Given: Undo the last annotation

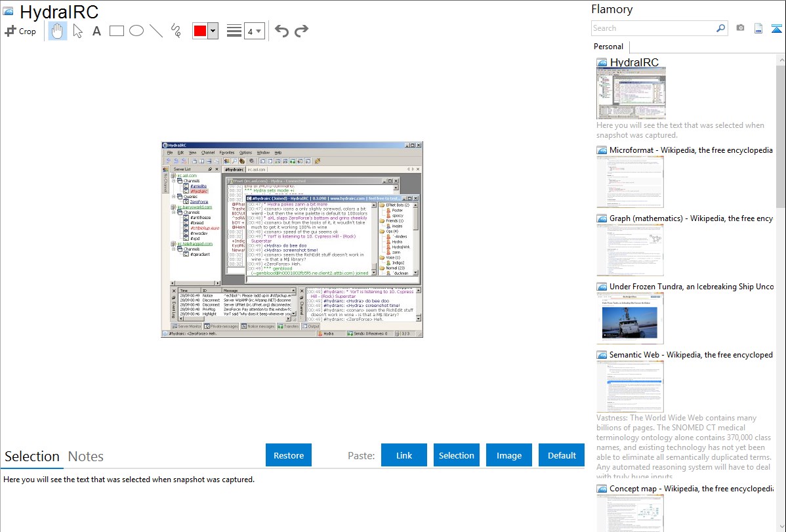Looking at the screenshot, I should coord(281,31).
